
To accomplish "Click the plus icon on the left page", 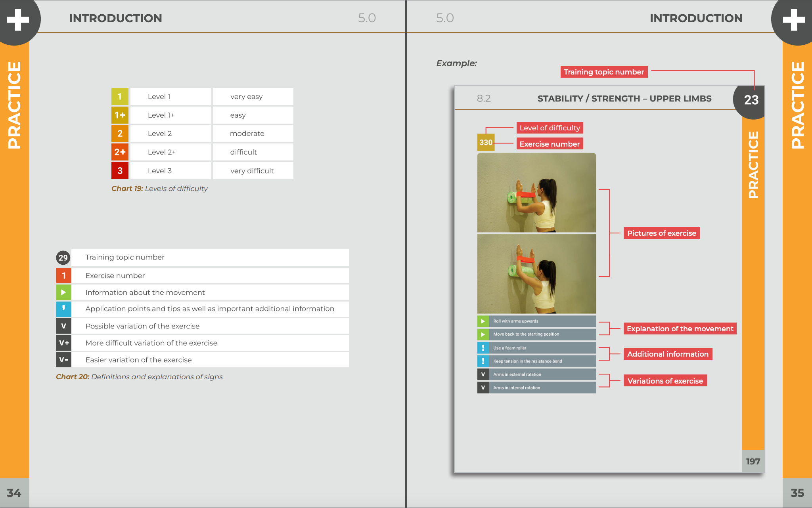I will click(x=18, y=19).
